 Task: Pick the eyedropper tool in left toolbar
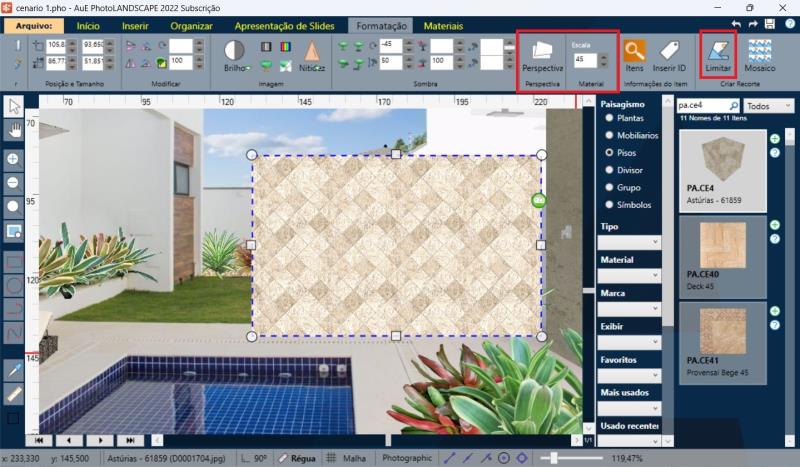click(x=14, y=371)
